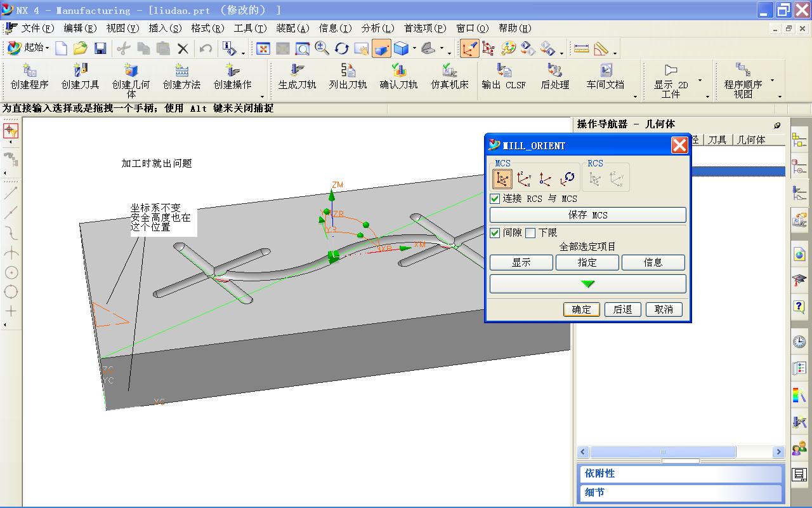Toggle the 下限 checkbox
This screenshot has height=508, width=812.
(x=530, y=233)
